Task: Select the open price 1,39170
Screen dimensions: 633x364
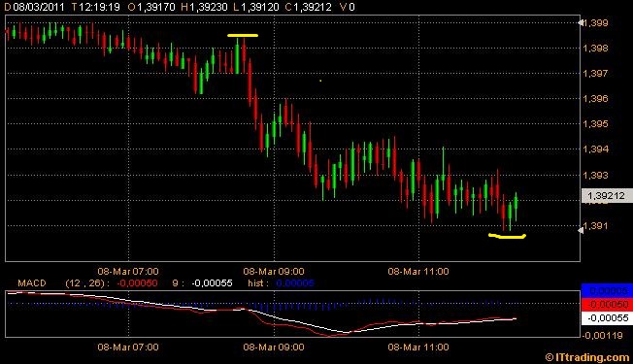Action: 156,7
